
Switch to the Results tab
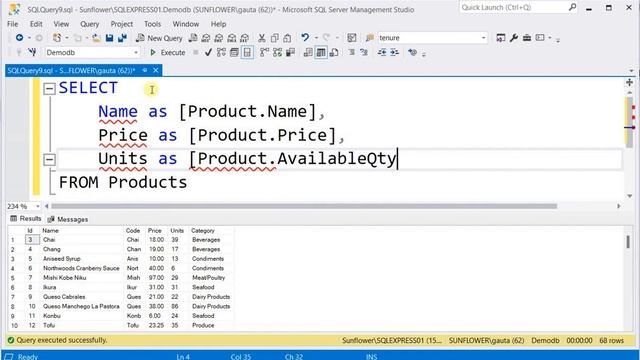pyautogui.click(x=26, y=219)
